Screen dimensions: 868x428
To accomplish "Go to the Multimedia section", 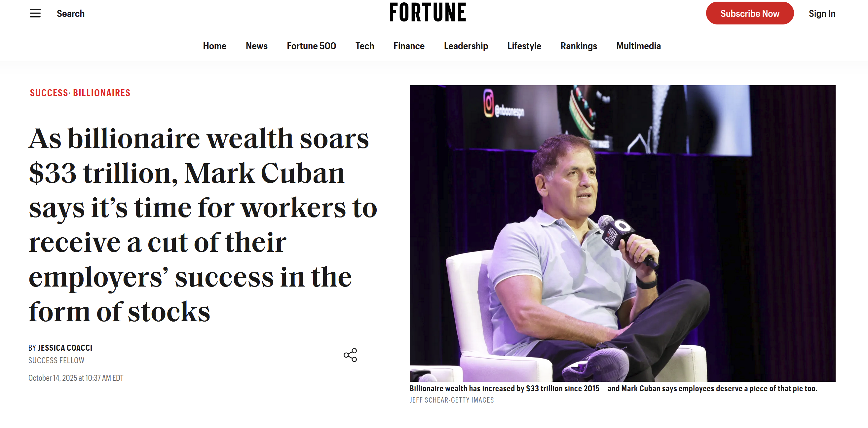I will click(638, 46).
